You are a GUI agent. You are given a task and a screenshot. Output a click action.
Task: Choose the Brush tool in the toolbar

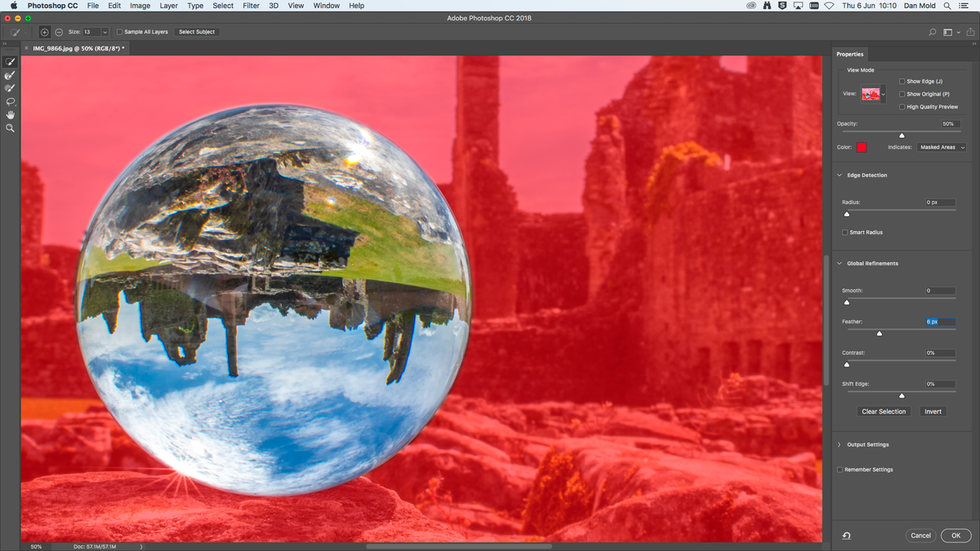pos(10,87)
